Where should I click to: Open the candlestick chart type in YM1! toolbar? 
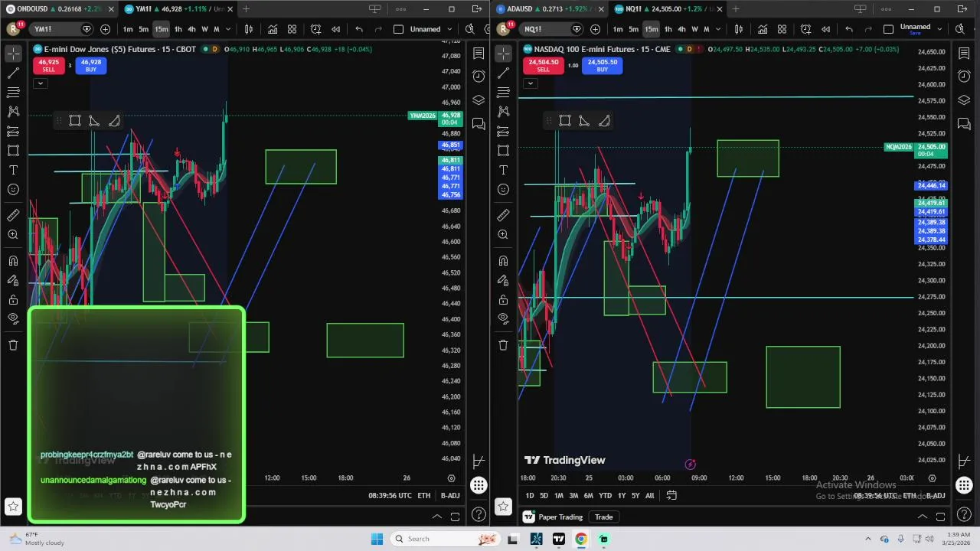249,29
